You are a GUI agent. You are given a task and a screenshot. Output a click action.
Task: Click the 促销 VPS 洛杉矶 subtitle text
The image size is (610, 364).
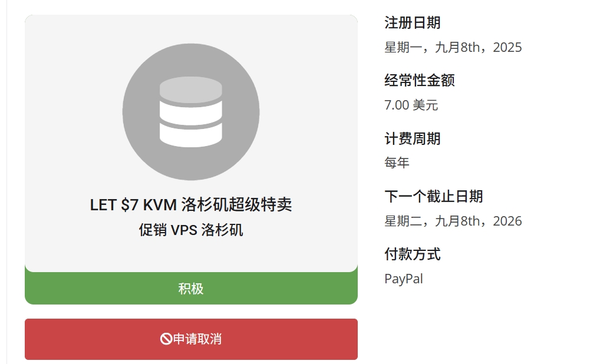click(191, 230)
